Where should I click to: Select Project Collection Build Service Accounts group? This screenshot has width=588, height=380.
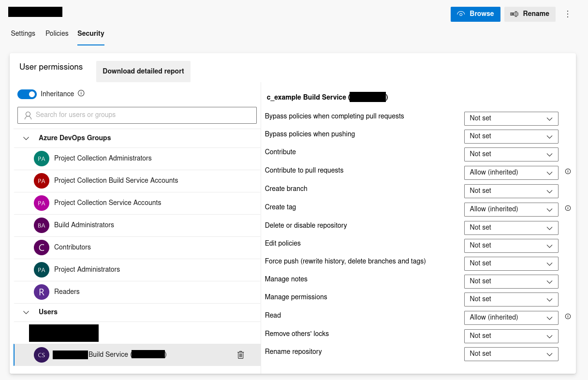click(116, 181)
